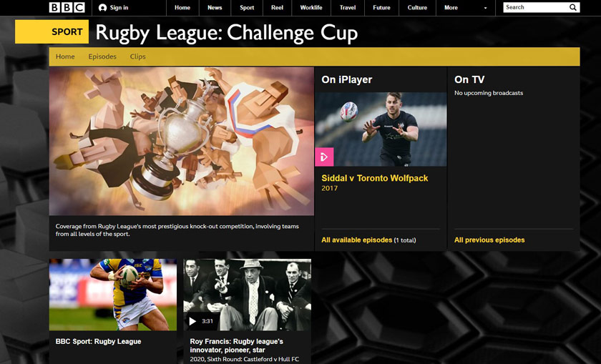Play the Roy Francis clip
This screenshot has height=364, width=601.
pyautogui.click(x=192, y=321)
